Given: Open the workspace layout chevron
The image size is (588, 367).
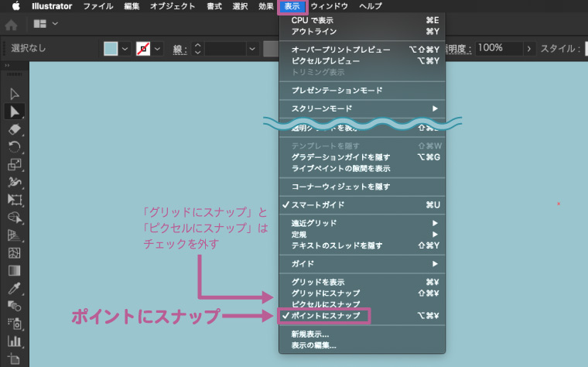Looking at the screenshot, I should click(x=55, y=24).
